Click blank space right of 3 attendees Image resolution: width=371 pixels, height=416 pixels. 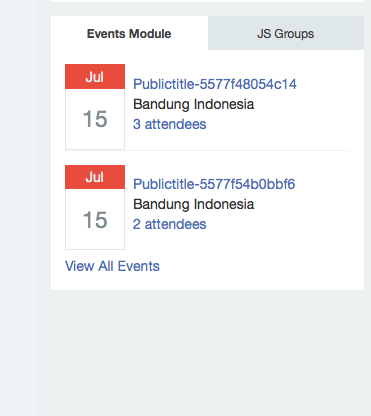tap(278, 124)
